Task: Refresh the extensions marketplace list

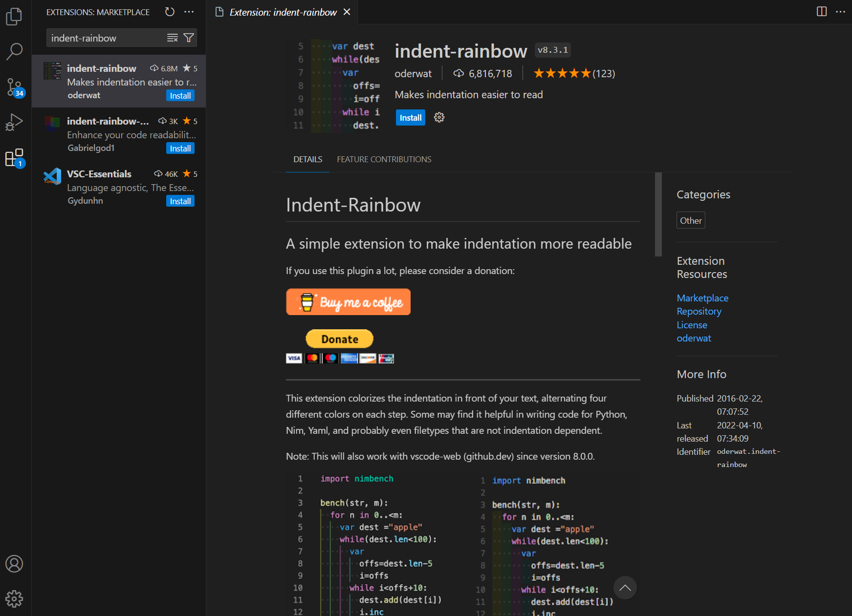Action: (170, 12)
